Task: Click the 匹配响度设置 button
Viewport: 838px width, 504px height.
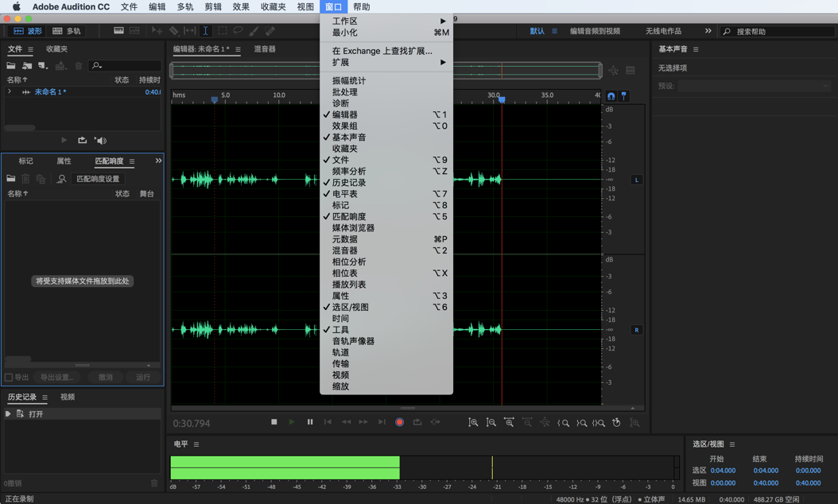Action: point(97,179)
